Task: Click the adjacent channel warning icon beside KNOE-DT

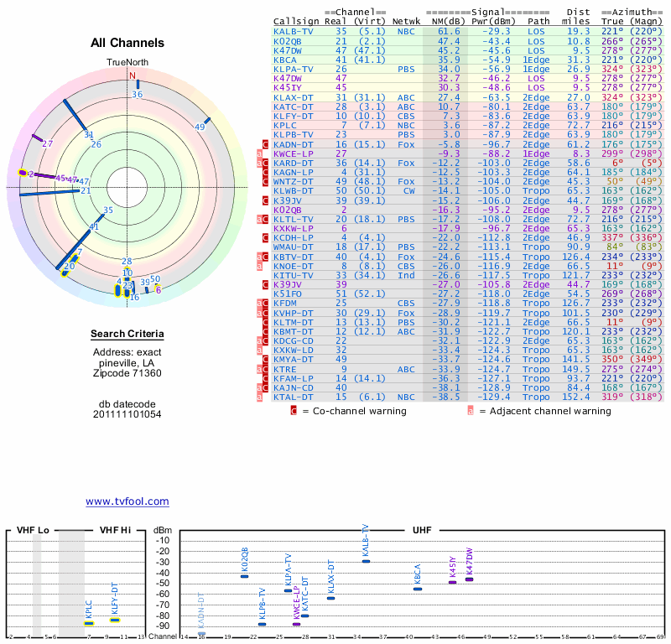Action: click(259, 266)
